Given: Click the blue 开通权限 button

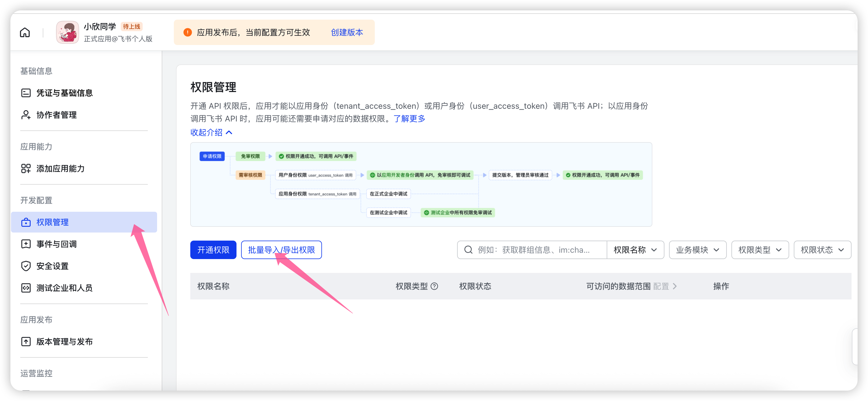Looking at the screenshot, I should [x=213, y=250].
